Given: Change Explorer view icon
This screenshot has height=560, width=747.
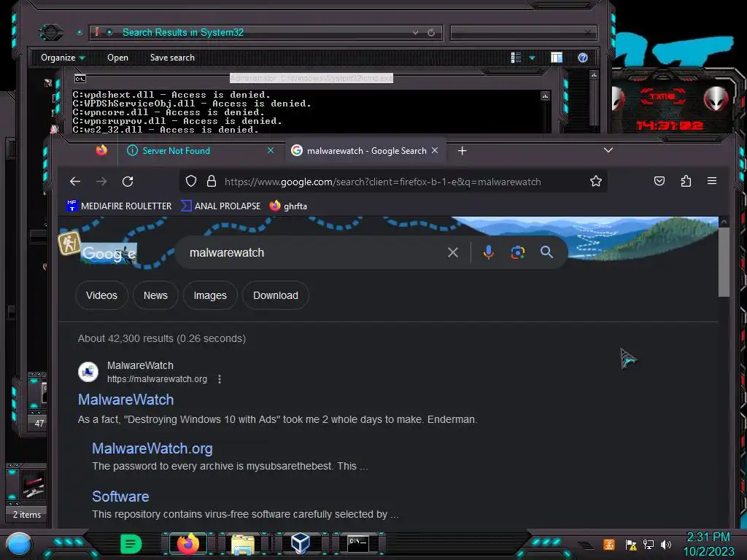Looking at the screenshot, I should pyautogui.click(x=516, y=58).
